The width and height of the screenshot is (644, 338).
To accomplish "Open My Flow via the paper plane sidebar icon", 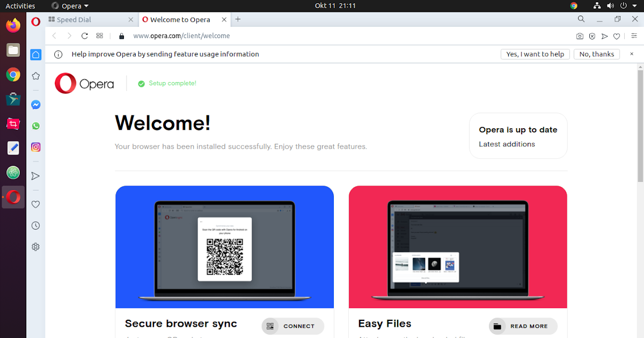I will coord(35,175).
